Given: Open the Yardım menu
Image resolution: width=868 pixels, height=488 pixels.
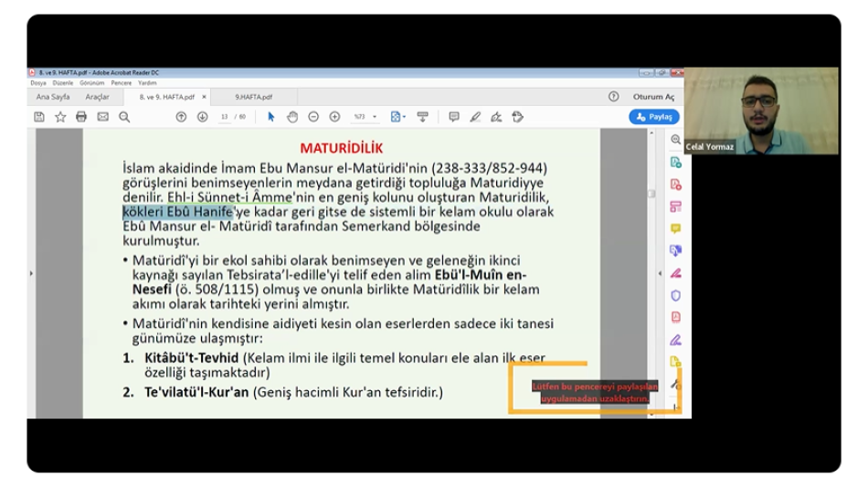Looking at the screenshot, I should pos(147,83).
